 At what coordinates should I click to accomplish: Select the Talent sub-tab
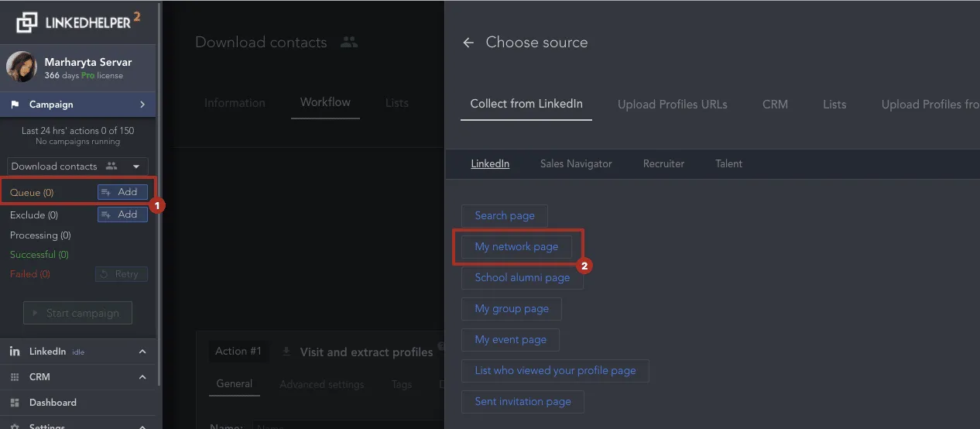[728, 164]
